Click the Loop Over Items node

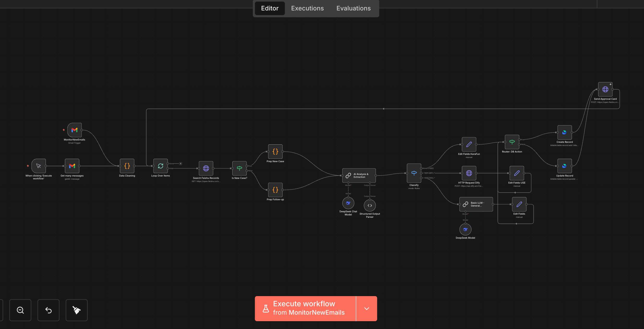160,166
